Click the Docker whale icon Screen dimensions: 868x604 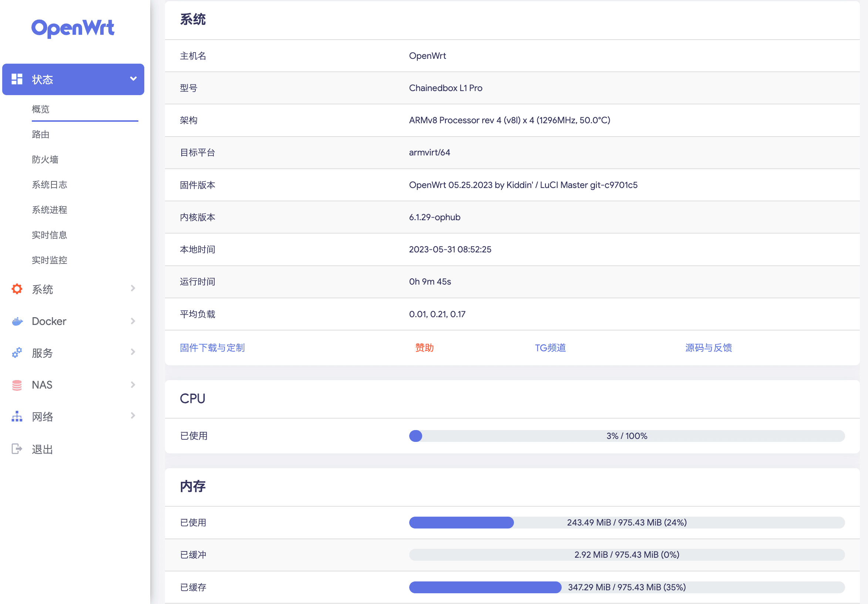(17, 321)
